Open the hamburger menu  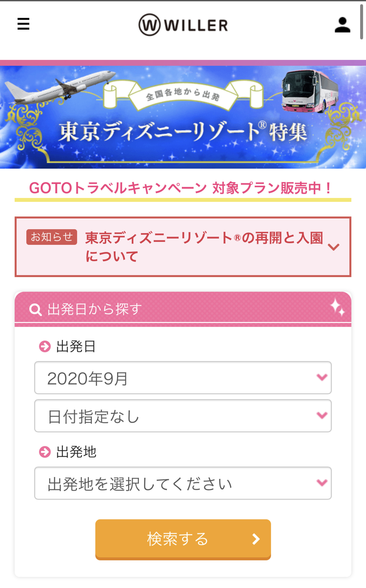pyautogui.click(x=23, y=24)
